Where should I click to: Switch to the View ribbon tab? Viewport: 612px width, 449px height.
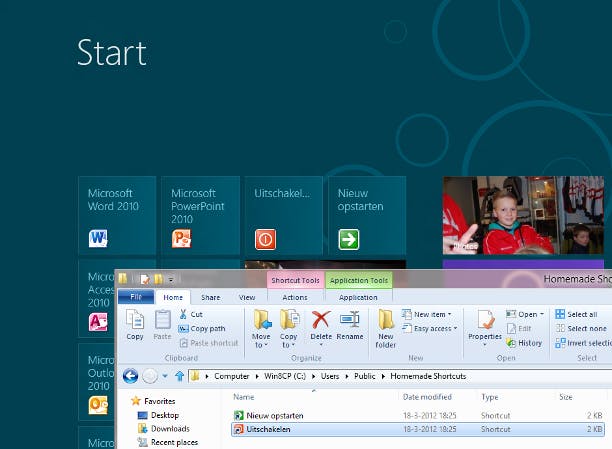(247, 298)
